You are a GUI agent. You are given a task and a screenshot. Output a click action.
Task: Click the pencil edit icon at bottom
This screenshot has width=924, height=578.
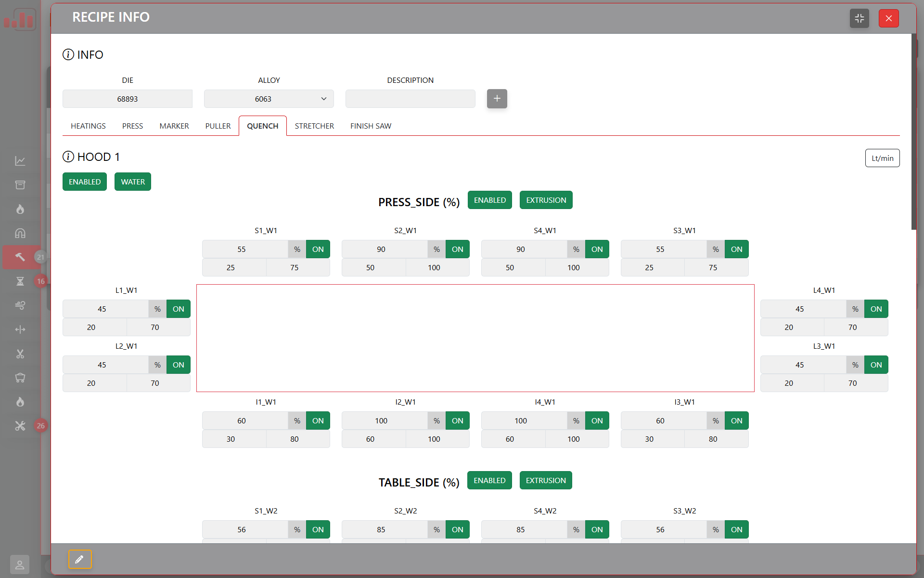tap(80, 559)
